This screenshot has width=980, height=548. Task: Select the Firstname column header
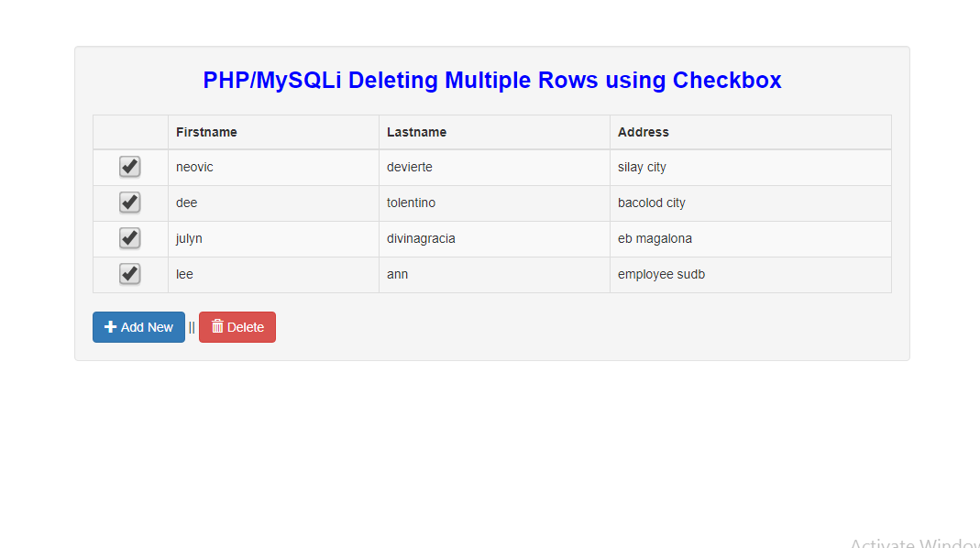coord(206,132)
